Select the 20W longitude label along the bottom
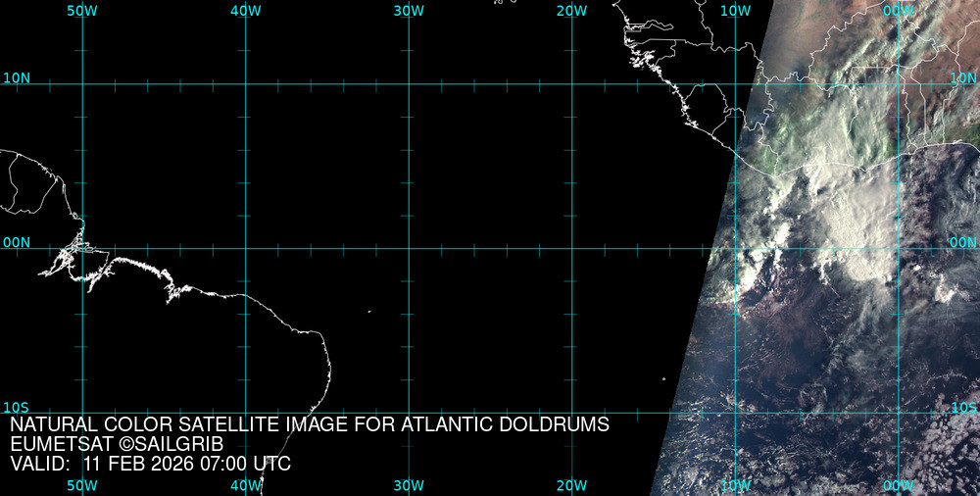Viewport: 980px width, 496px height. (571, 486)
